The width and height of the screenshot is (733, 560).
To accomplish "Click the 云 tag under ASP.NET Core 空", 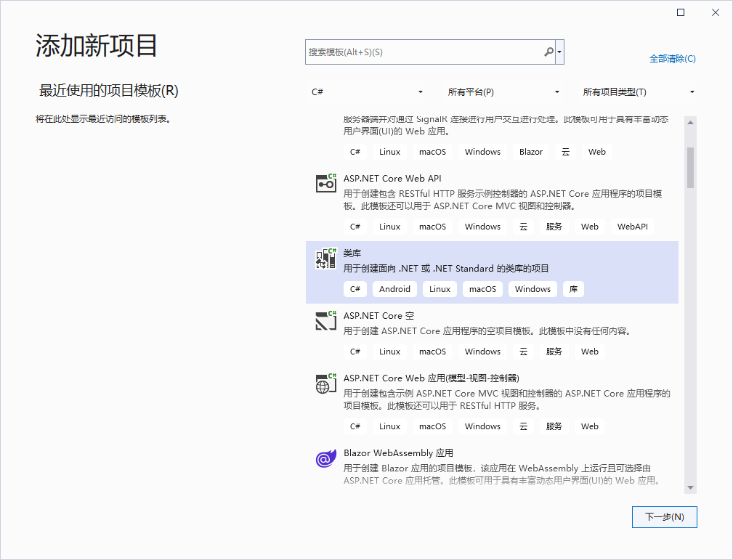I will pos(523,351).
